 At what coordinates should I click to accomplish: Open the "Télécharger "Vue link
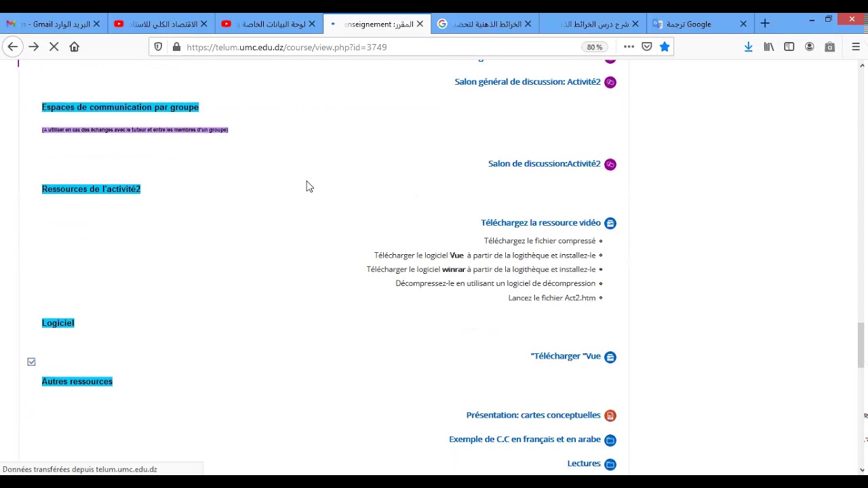coord(566,357)
